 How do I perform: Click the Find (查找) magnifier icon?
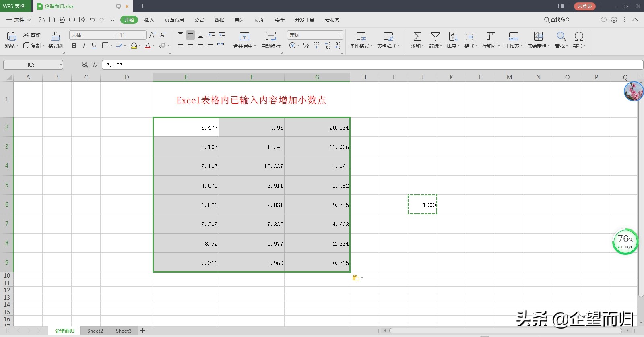pos(561,37)
